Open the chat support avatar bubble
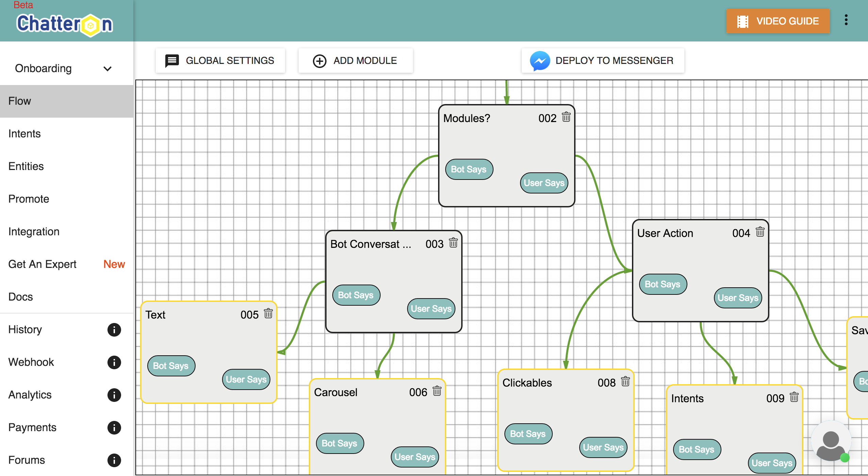This screenshot has height=476, width=868. pyautogui.click(x=831, y=441)
